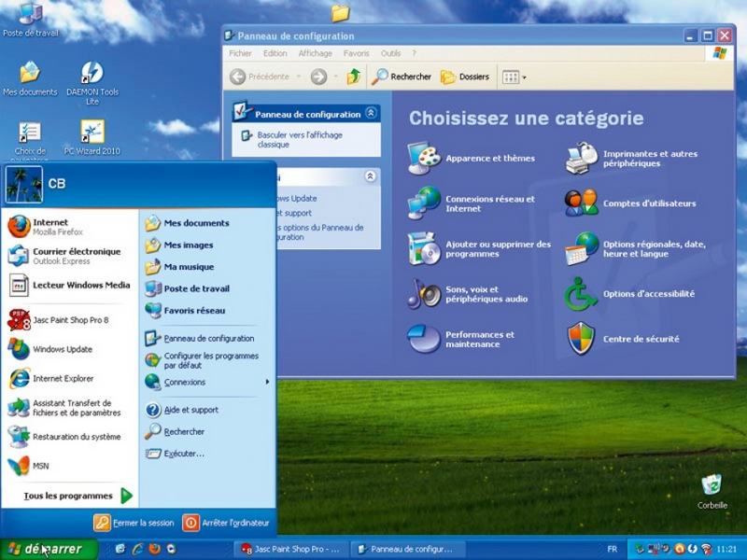This screenshot has height=560, width=747.
Task: Expand Tous les programmes
Action: (78, 496)
